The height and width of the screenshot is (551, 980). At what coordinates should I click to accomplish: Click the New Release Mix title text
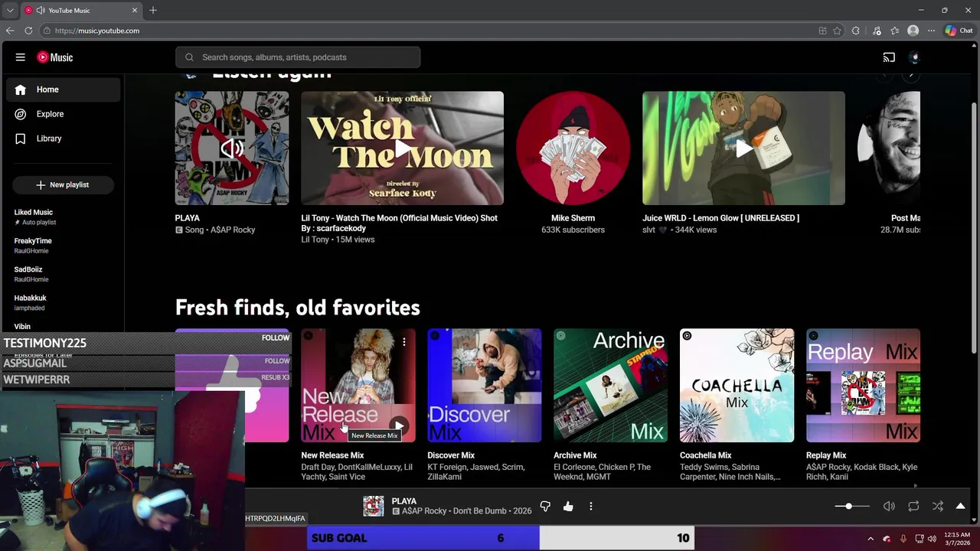click(x=332, y=455)
